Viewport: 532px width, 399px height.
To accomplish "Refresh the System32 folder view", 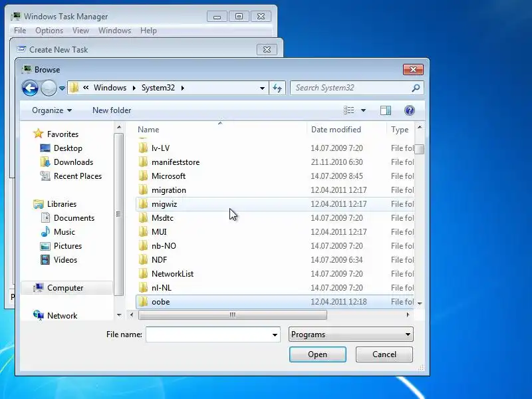I will pos(277,88).
